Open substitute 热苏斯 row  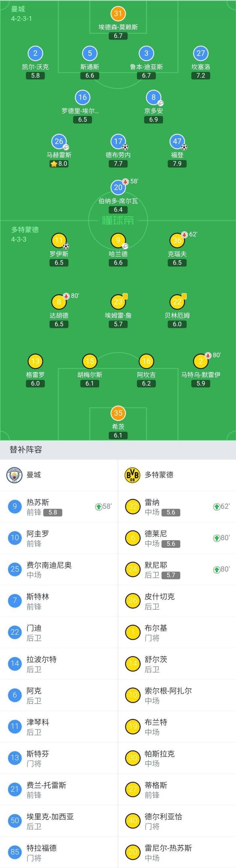(x=59, y=506)
